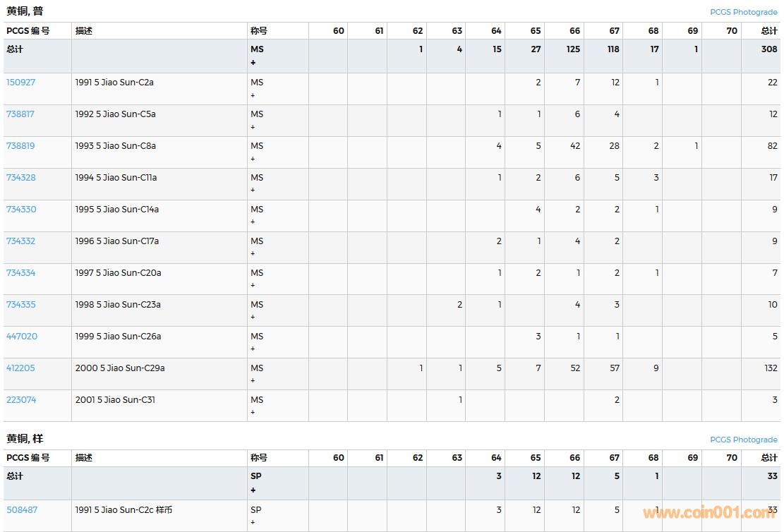The image size is (784, 532).
Task: Expand plus grades for 2000 Sun-C29a
Action: [253, 381]
